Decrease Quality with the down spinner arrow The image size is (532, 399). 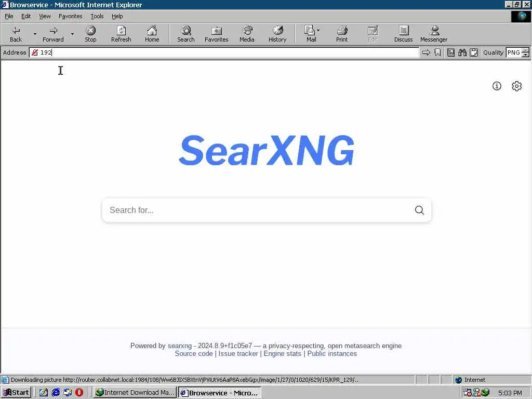[526, 55]
